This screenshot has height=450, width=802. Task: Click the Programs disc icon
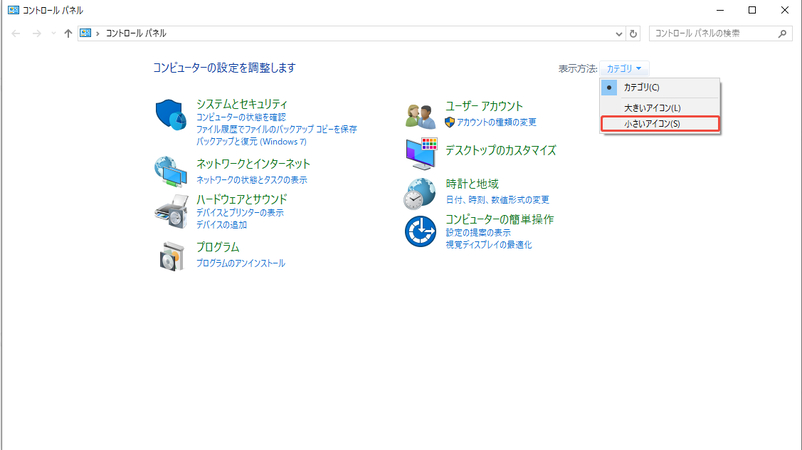(172, 256)
